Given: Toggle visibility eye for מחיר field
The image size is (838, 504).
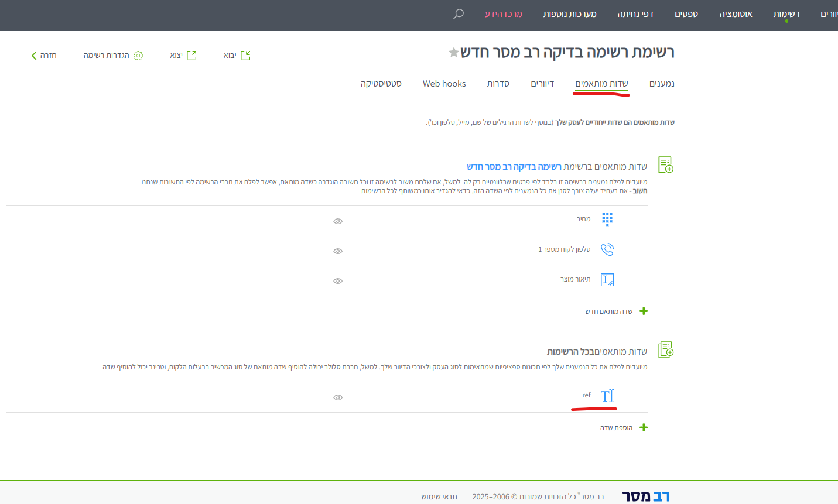Looking at the screenshot, I should coord(338,221).
